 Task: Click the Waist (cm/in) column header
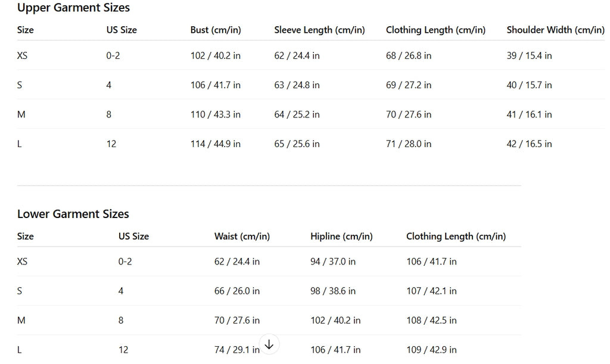pyautogui.click(x=242, y=236)
